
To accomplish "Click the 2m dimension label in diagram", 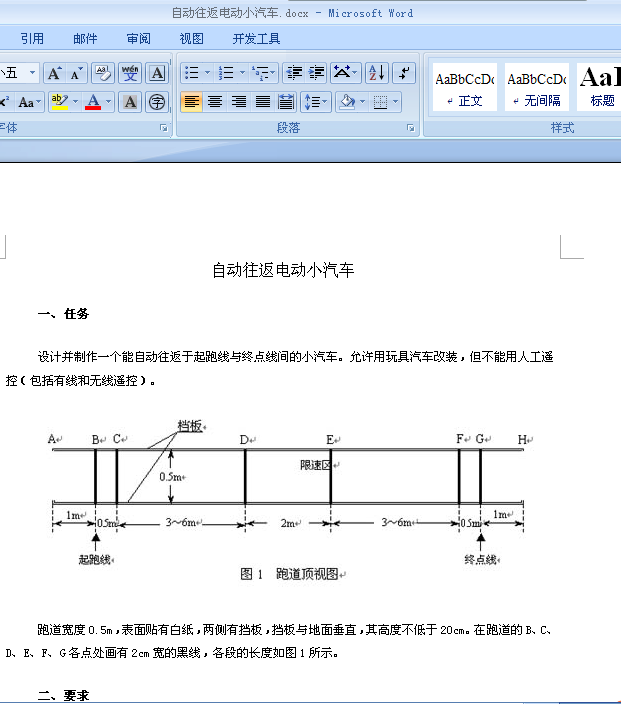I will pos(288,523).
